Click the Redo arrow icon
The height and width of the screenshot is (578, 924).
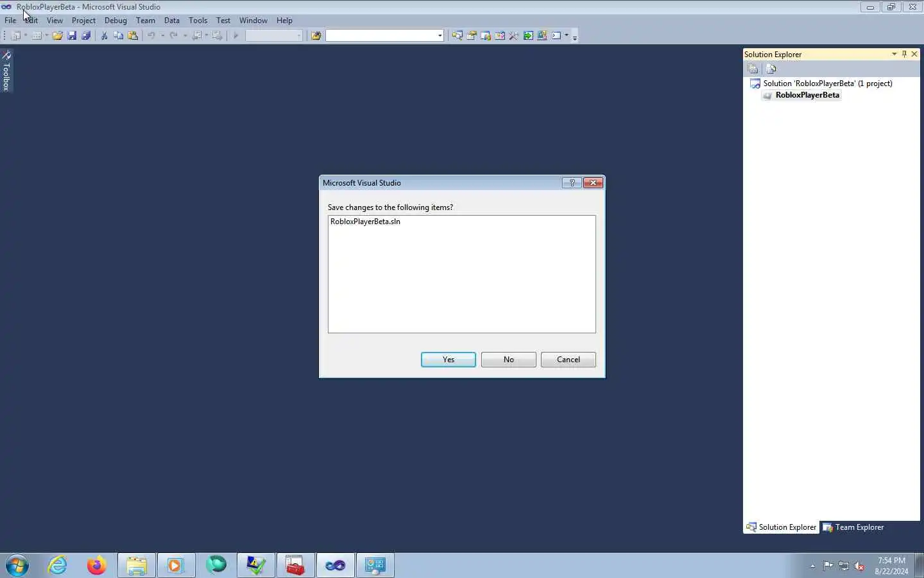click(173, 36)
